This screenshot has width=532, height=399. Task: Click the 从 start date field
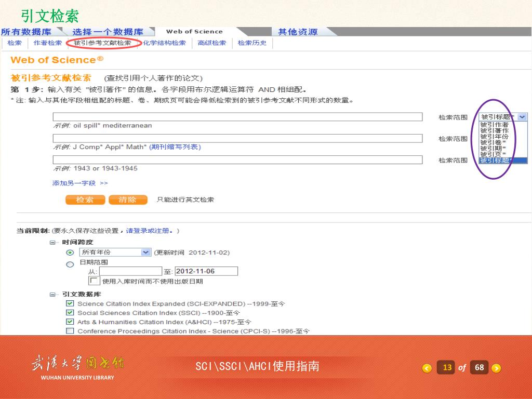click(130, 271)
